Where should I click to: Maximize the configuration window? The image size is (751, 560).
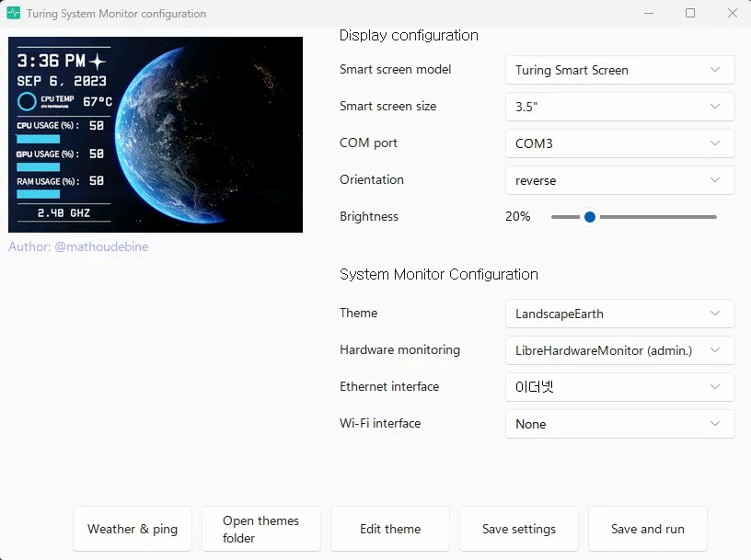tap(690, 13)
